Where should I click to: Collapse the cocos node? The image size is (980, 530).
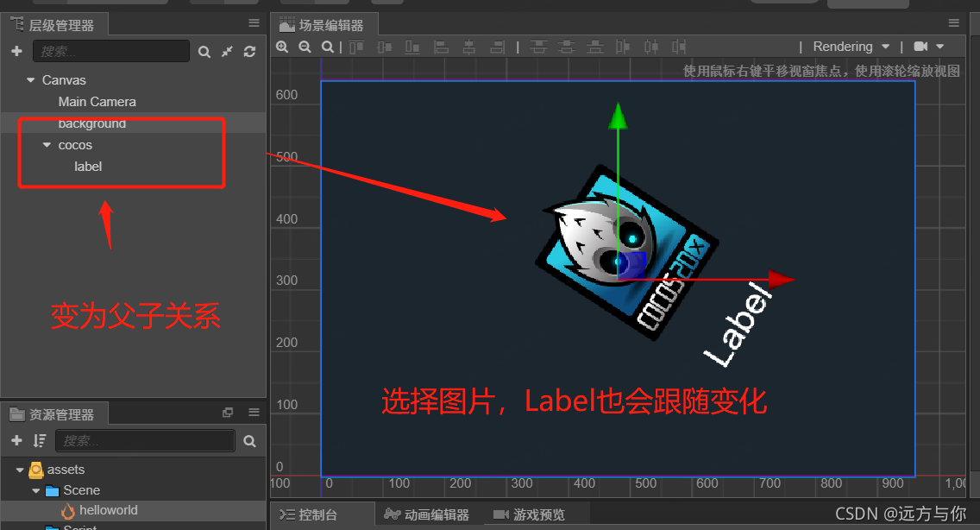47,144
